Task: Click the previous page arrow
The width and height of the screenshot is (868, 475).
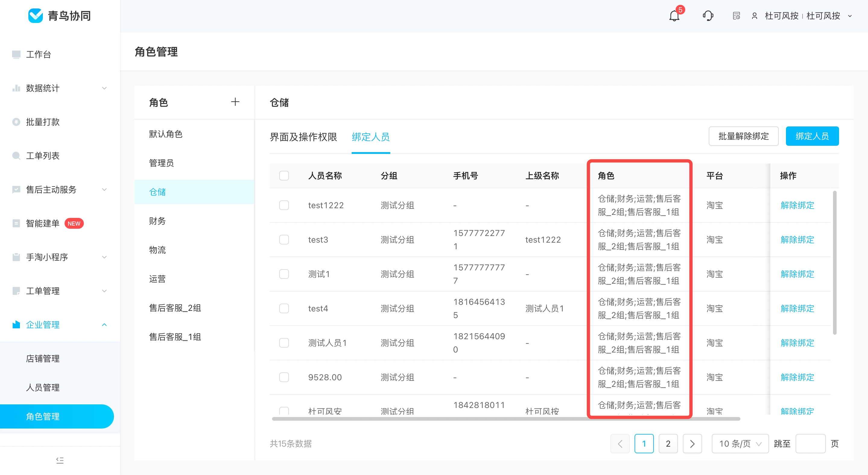Action: point(620,444)
